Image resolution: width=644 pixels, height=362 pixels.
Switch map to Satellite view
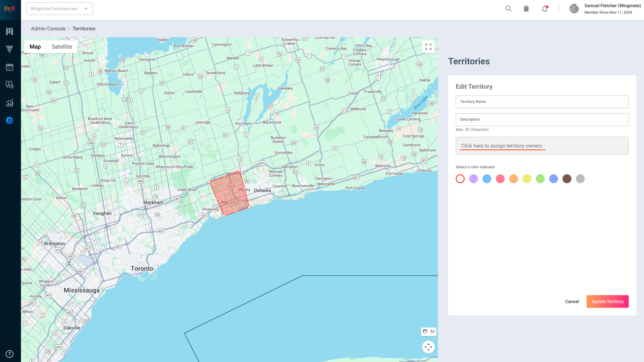(62, 47)
